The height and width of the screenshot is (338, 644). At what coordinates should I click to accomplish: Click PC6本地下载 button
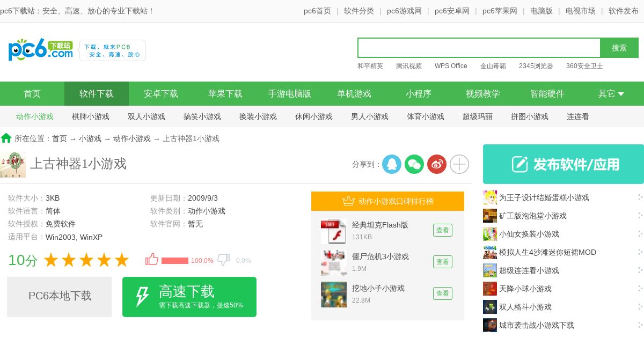[x=59, y=297]
